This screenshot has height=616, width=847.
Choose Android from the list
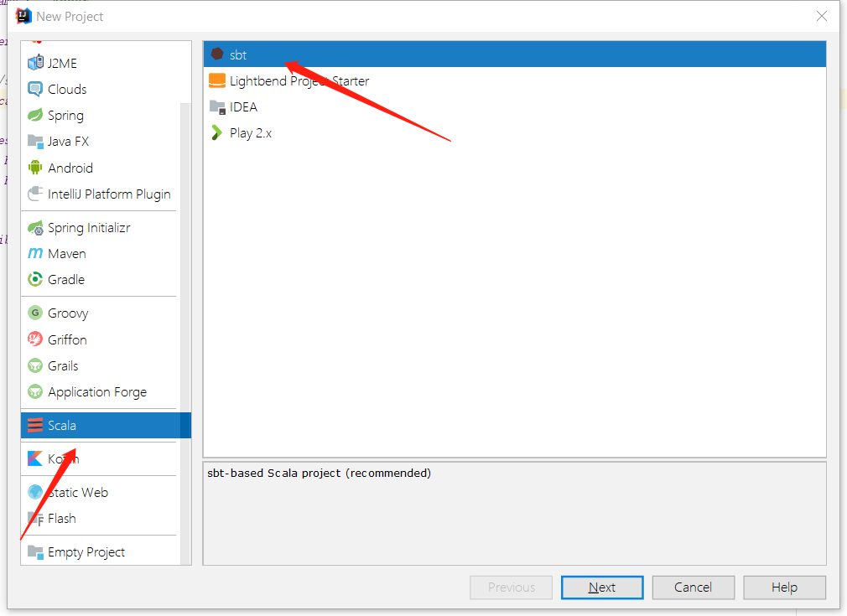101,168
